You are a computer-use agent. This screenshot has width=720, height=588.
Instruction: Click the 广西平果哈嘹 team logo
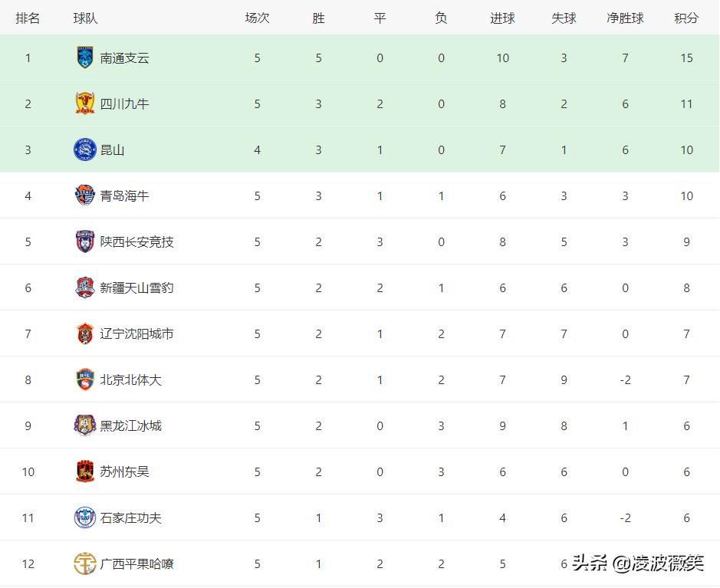coord(84,563)
